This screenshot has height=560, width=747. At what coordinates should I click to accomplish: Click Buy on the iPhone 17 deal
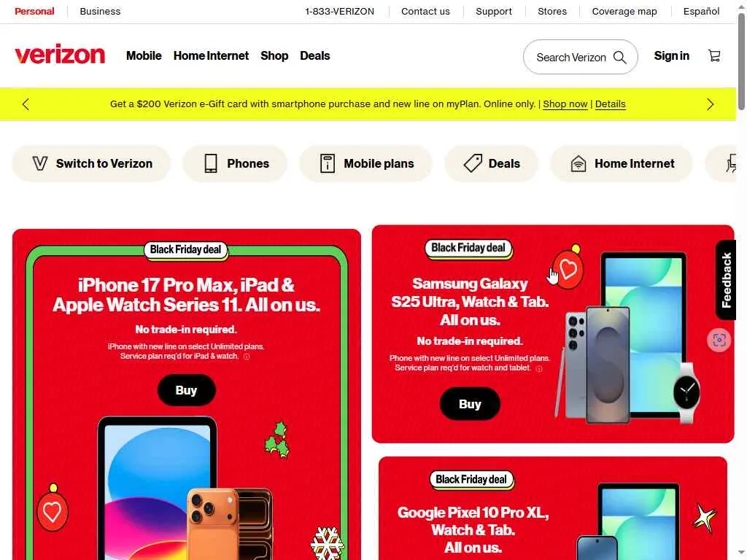coord(186,390)
